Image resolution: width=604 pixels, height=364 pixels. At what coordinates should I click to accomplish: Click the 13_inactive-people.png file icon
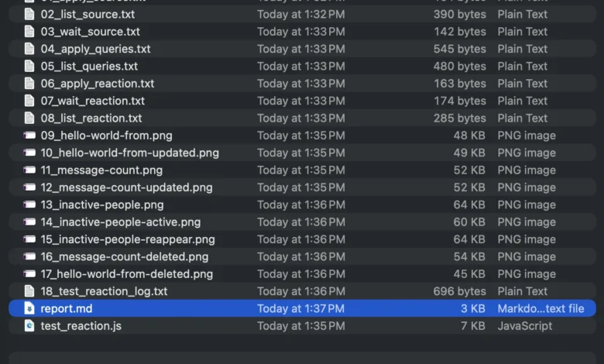29,205
